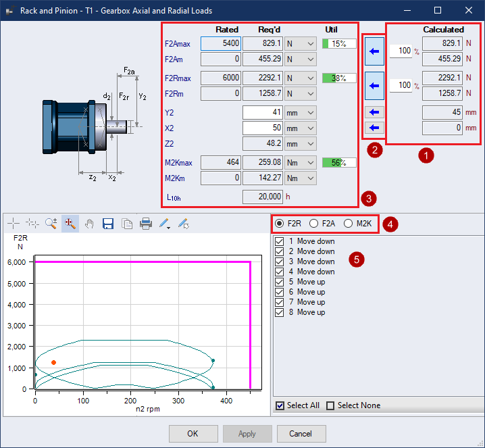Click the F2Rmax utilization bar
This screenshot has width=485, height=448.
pyautogui.click(x=338, y=78)
